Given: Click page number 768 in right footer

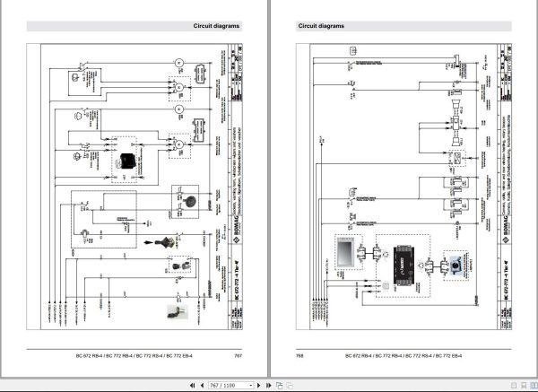Looking at the screenshot, I should tap(299, 355).
